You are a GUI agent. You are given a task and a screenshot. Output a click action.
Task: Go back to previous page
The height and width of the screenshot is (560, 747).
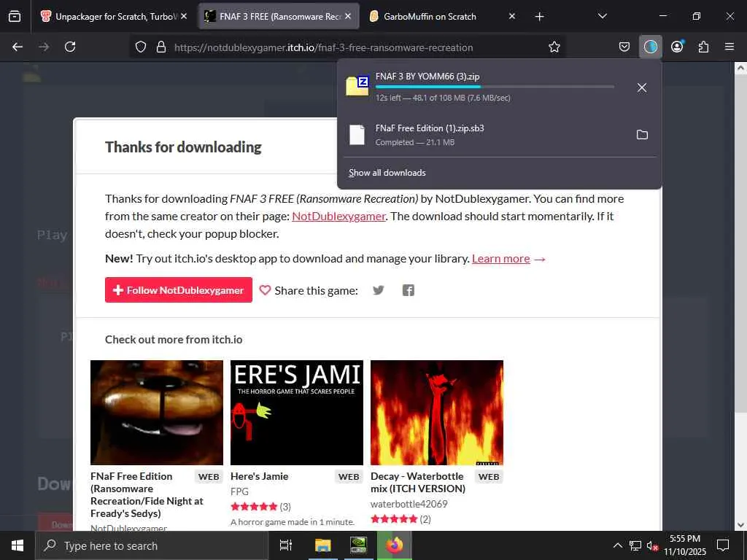18,47
